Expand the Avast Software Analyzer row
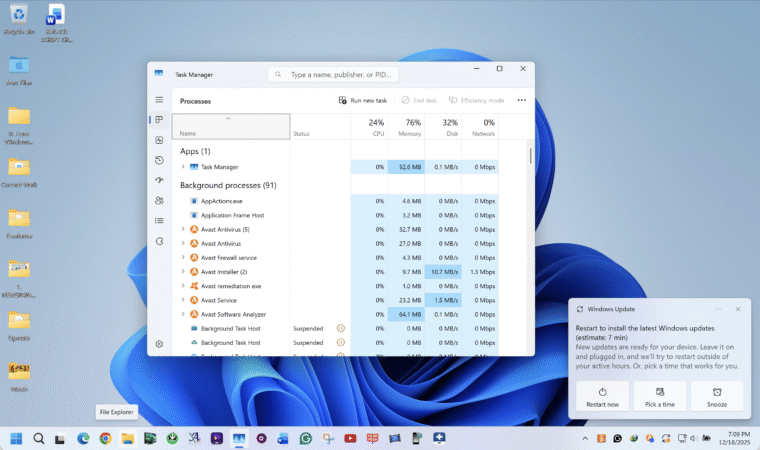This screenshot has width=760, height=450. 183,314
